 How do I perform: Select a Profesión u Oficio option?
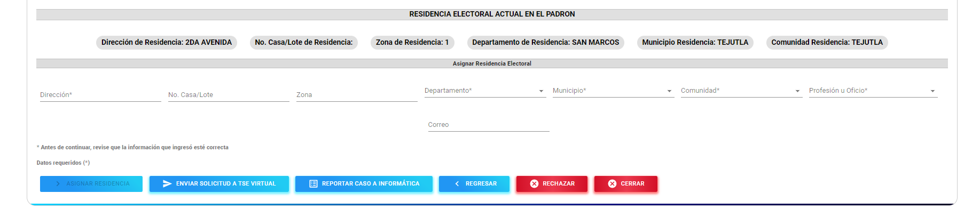(x=873, y=91)
